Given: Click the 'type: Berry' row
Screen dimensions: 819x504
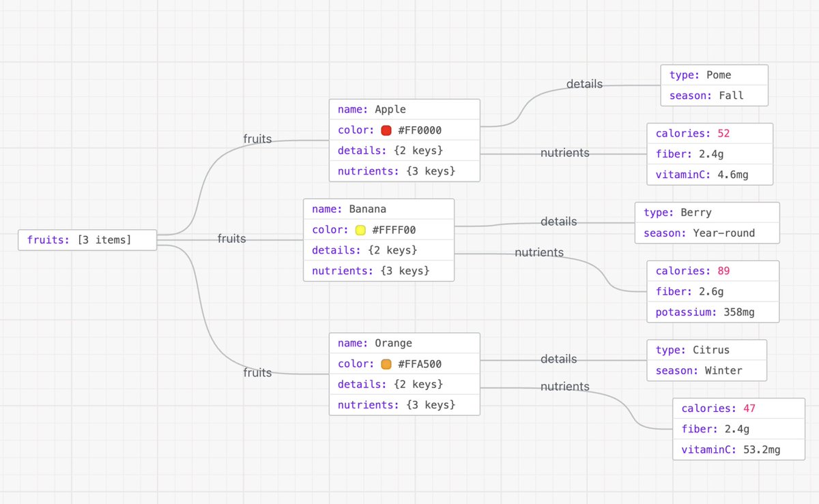Looking at the screenshot, I should pyautogui.click(x=707, y=212).
